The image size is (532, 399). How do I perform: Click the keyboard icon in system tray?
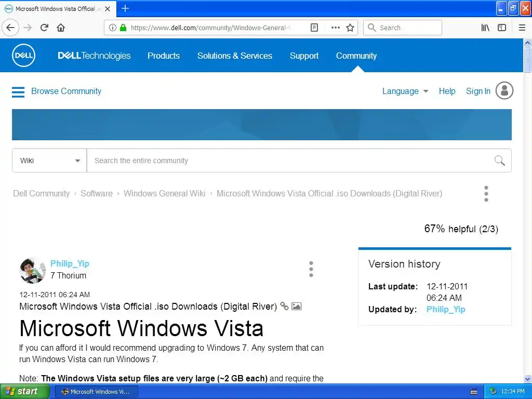pyautogui.click(x=474, y=392)
